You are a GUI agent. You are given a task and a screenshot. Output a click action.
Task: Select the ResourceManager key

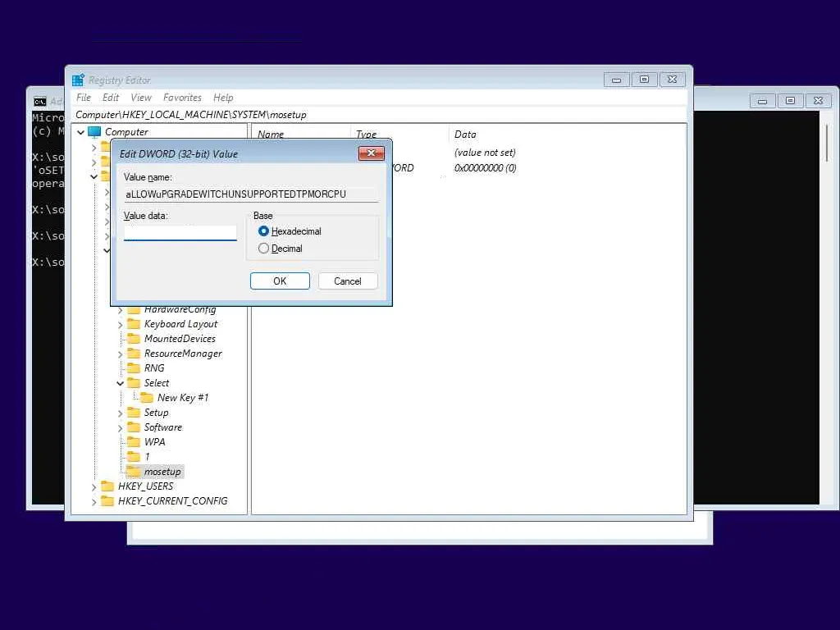tap(183, 354)
